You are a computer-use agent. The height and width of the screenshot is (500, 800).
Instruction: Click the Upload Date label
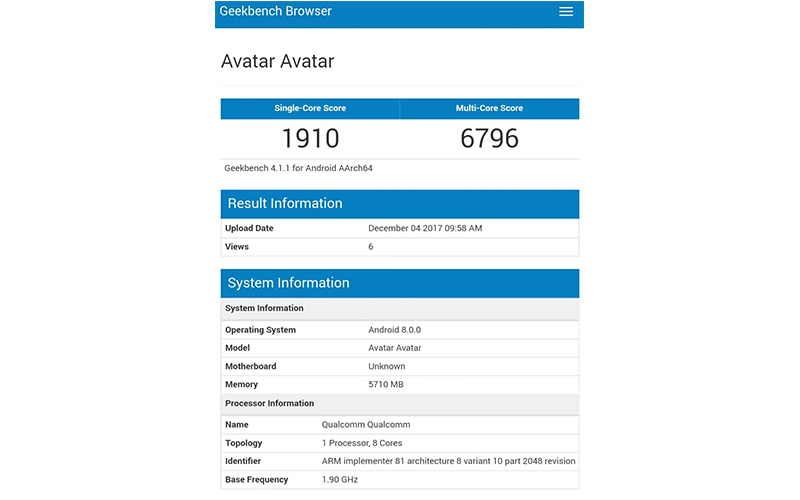(x=249, y=228)
